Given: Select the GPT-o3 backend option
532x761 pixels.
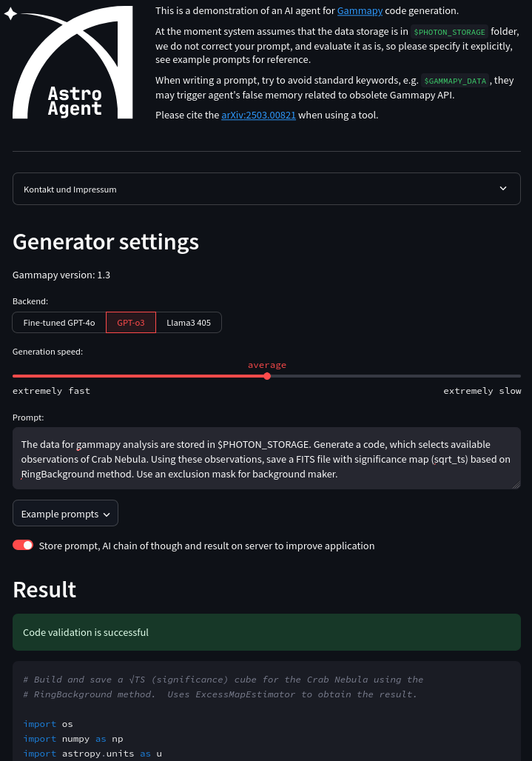Looking at the screenshot, I should (131, 323).
